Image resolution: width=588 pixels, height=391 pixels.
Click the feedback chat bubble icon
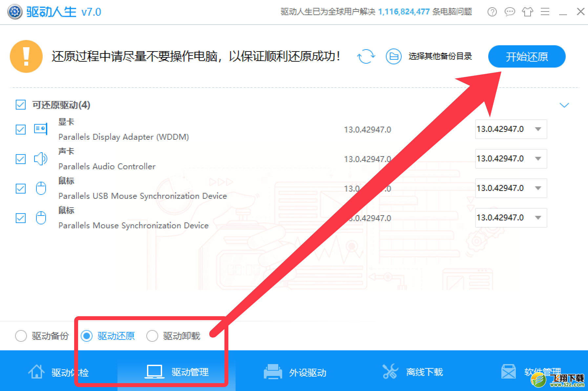tap(510, 11)
